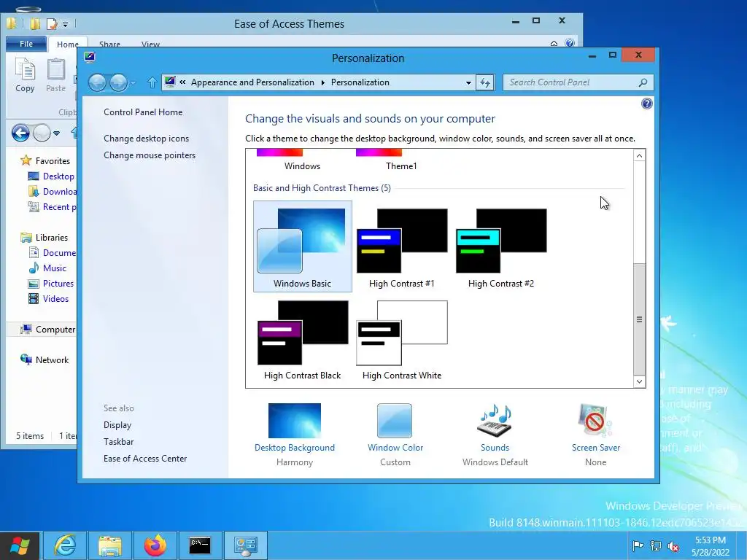Open Change desktop icons link
Viewport: 747px width, 560px height.
coord(146,138)
